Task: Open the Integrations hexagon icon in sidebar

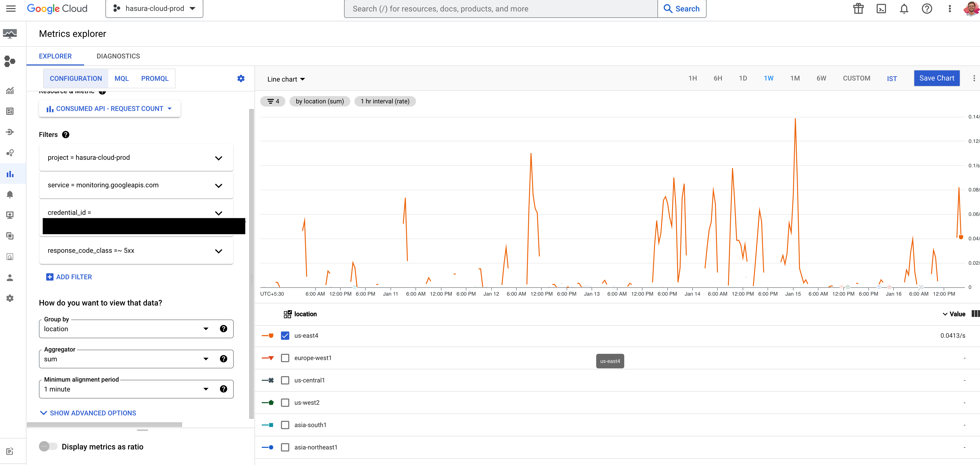Action: tap(10, 61)
